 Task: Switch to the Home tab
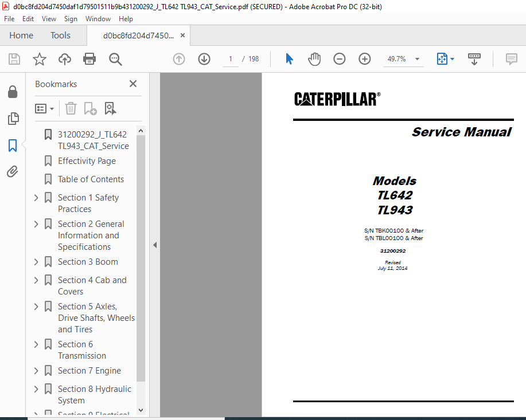[x=21, y=35]
